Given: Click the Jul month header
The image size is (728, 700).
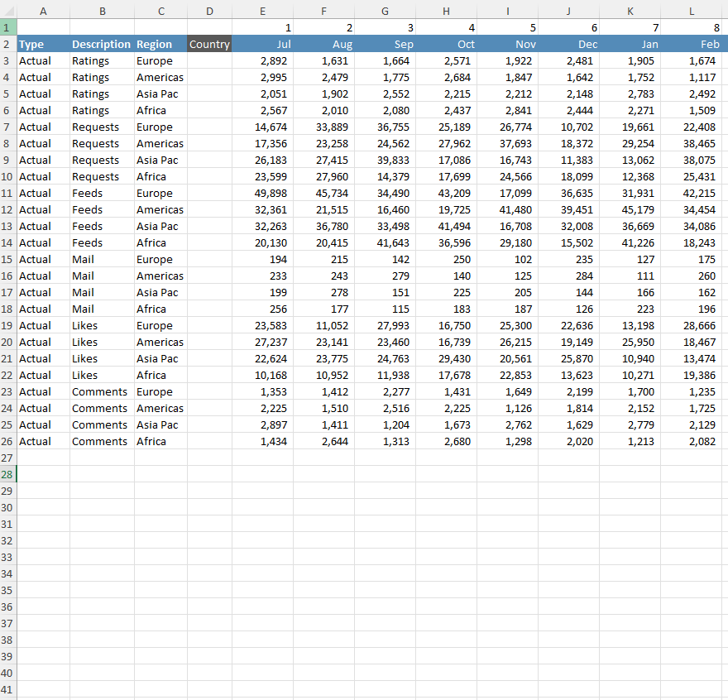Looking at the screenshot, I should [263, 44].
